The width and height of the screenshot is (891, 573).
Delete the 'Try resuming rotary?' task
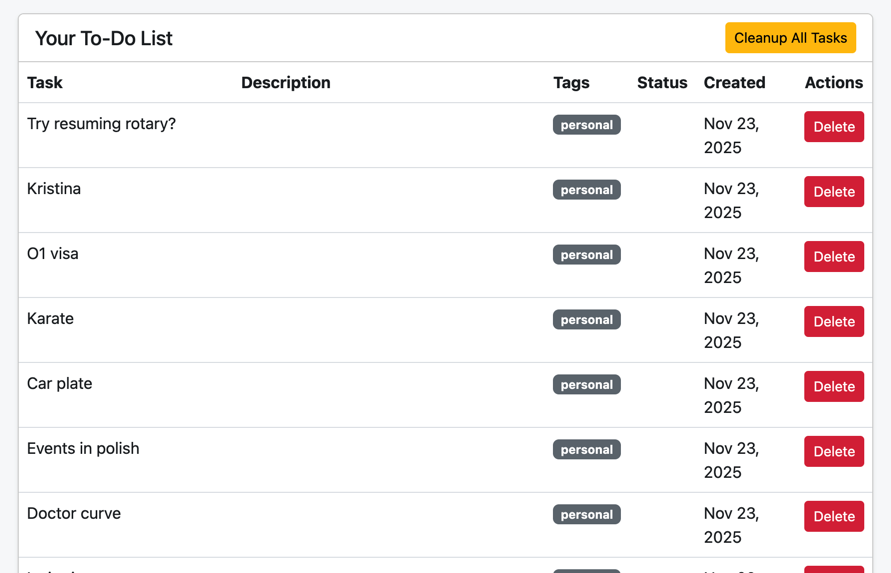833,127
